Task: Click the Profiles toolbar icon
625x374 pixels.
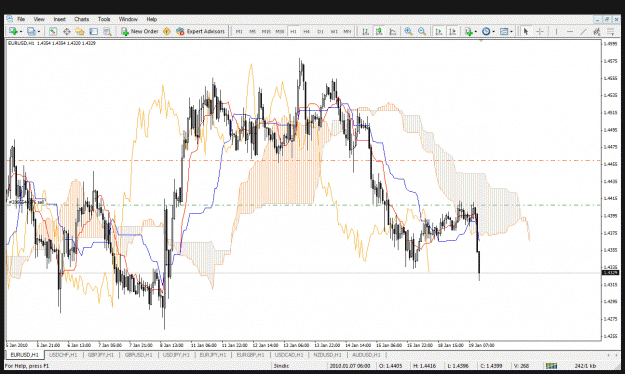Action: coord(31,31)
